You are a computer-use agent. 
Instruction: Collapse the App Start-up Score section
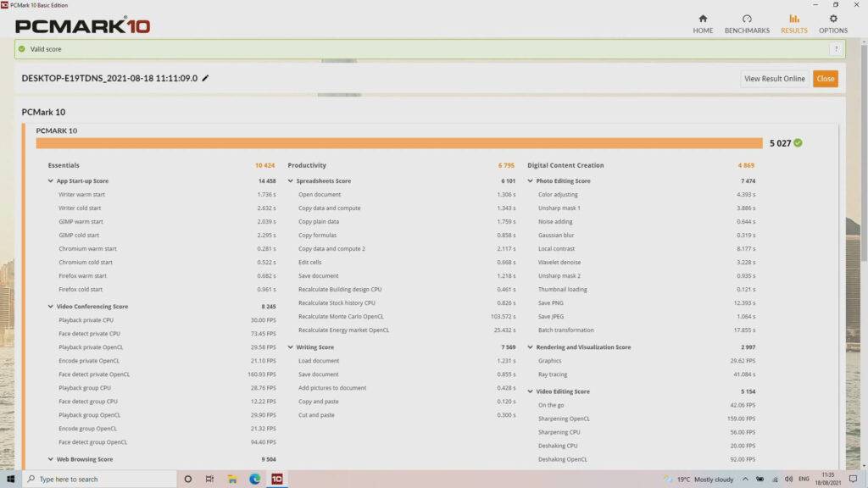point(50,181)
